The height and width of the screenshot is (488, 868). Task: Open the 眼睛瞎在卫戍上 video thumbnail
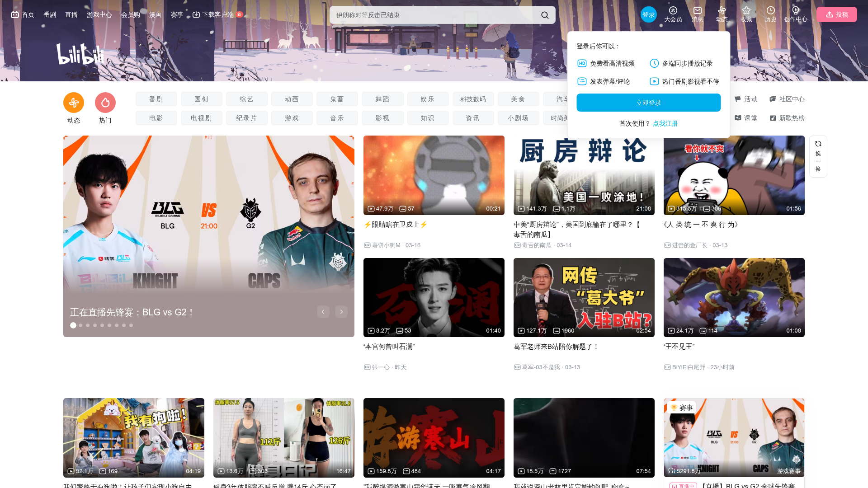click(x=434, y=175)
